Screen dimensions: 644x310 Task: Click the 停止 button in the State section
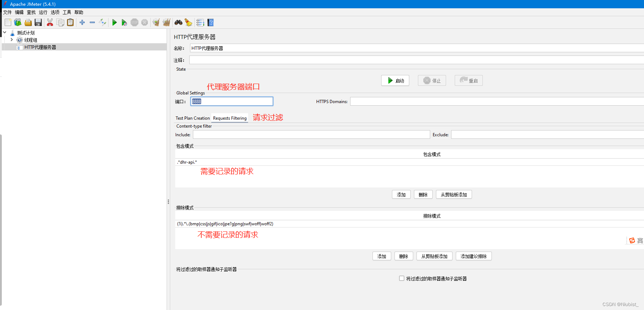tap(432, 80)
